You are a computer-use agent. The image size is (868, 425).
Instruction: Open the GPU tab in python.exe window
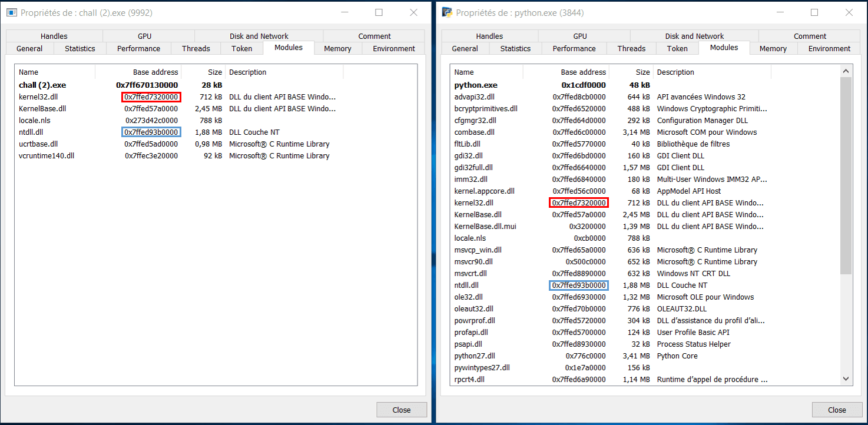pyautogui.click(x=580, y=36)
